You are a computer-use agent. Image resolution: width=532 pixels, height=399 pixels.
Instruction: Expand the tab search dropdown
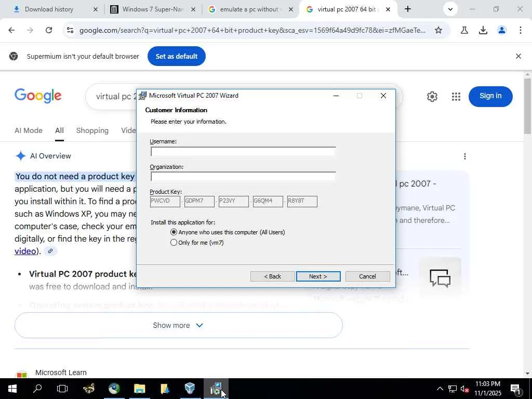click(x=450, y=9)
